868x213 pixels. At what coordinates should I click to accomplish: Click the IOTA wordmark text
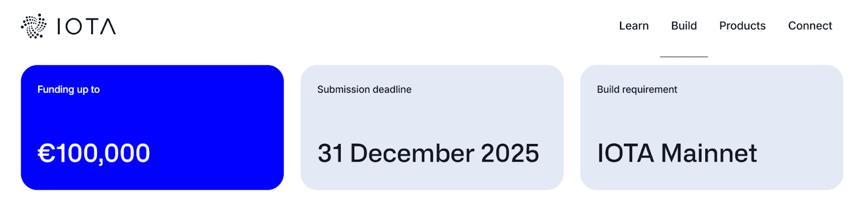pyautogui.click(x=86, y=27)
